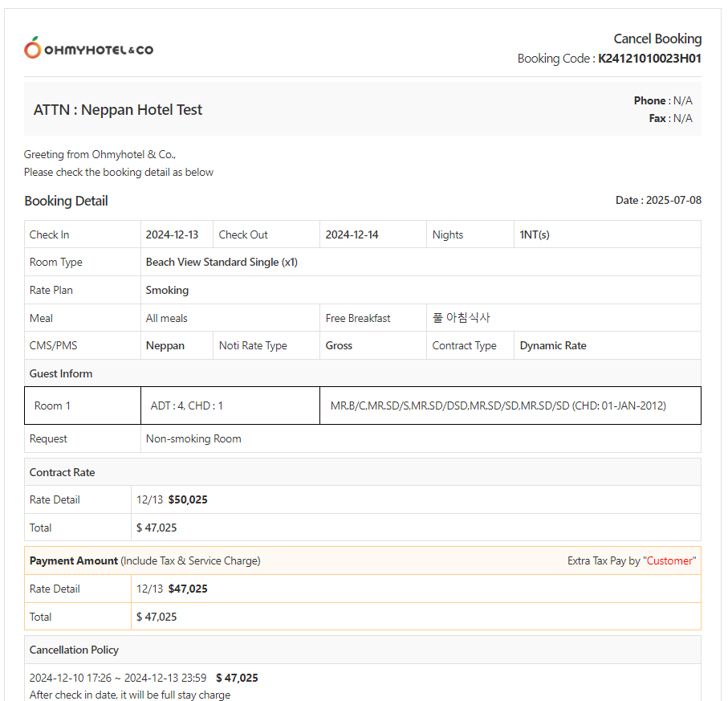This screenshot has height=701, width=728.
Task: Click the Beach View Standard Single room type
Action: [x=222, y=262]
